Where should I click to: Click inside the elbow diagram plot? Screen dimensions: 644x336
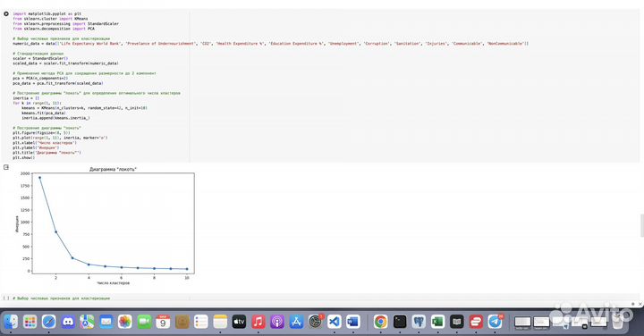[114, 223]
